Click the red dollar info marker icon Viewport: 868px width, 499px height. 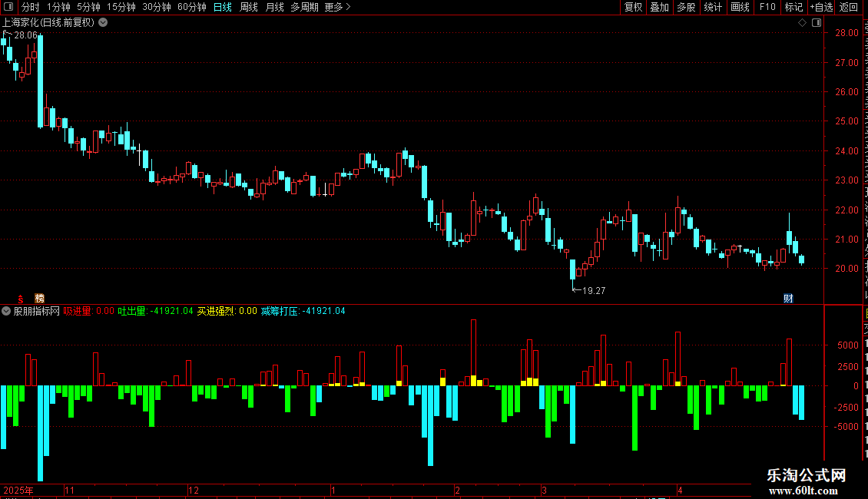[x=21, y=299]
